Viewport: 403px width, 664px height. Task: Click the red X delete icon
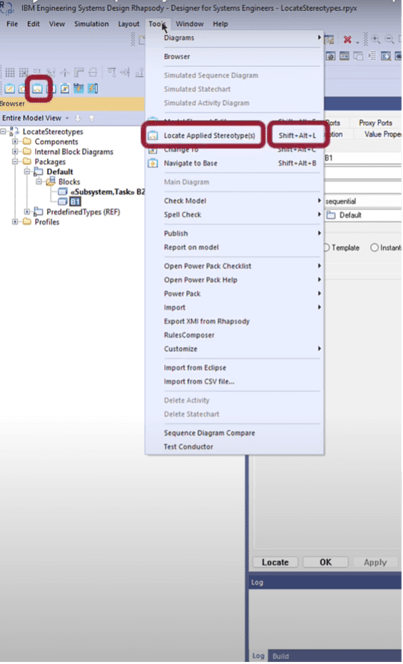348,40
